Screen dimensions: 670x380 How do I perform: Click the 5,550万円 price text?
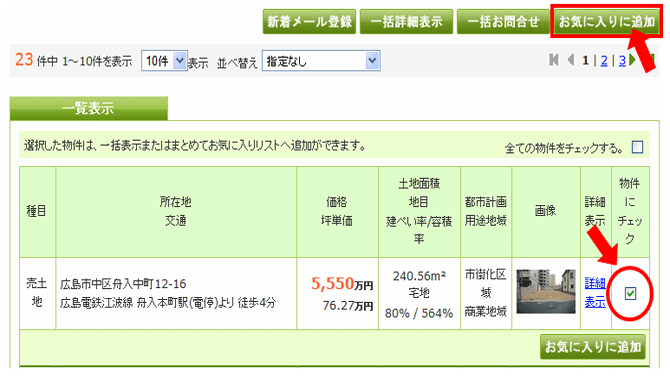342,284
